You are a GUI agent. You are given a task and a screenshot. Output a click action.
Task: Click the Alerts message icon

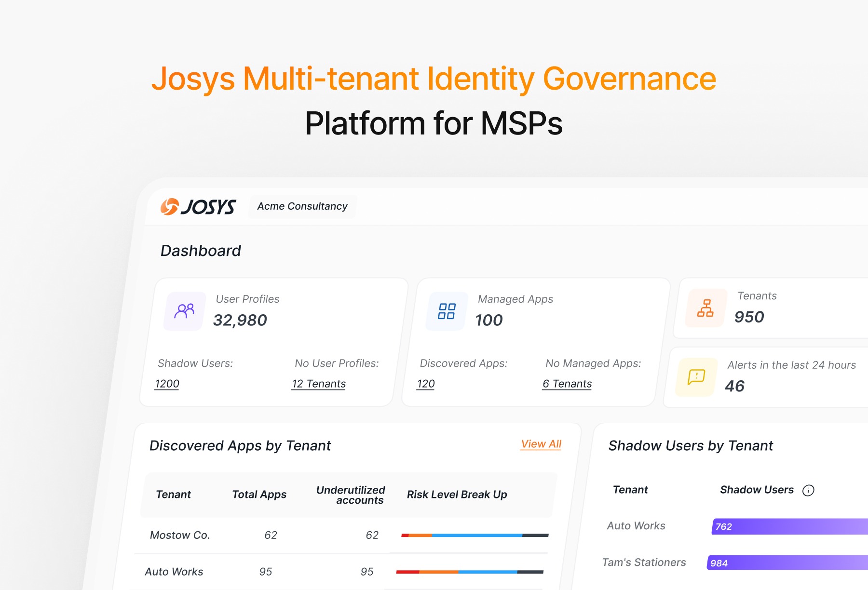(696, 377)
